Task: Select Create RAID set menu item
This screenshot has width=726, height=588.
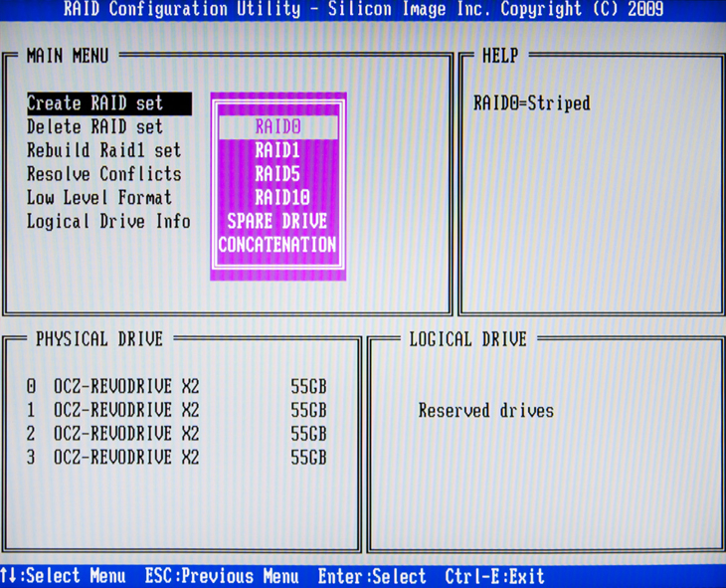Action: [94, 103]
